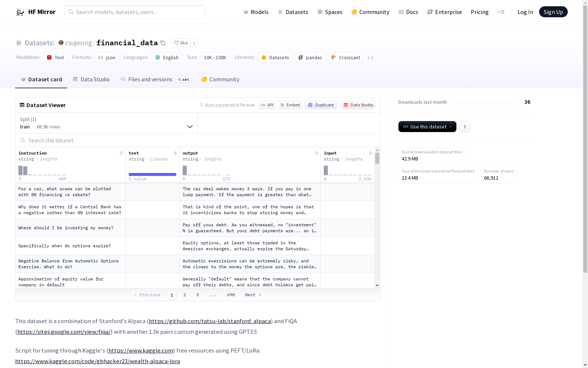Screen dimensions: 588x368
Task: Open the Pricing page
Action: tap(480, 12)
